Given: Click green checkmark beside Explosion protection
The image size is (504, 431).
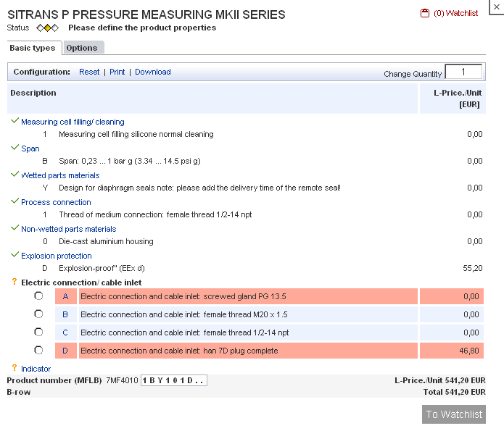Looking at the screenshot, I should pyautogui.click(x=15, y=255).
